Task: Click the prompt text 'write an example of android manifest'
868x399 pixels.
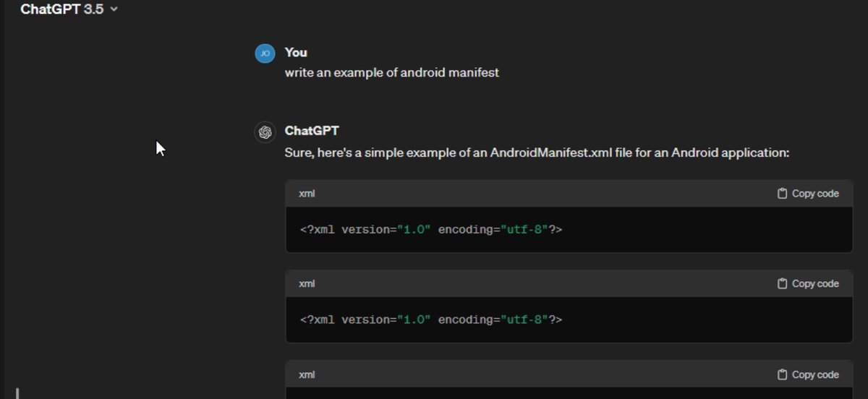Action: click(392, 72)
